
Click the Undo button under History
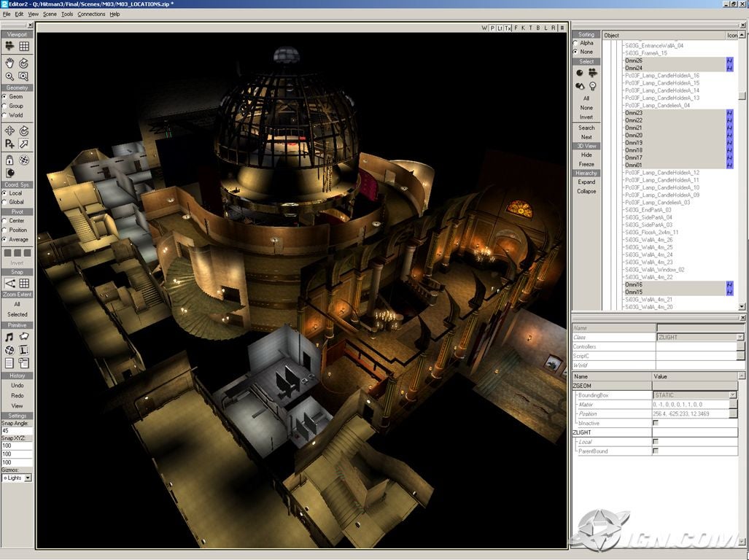click(18, 385)
